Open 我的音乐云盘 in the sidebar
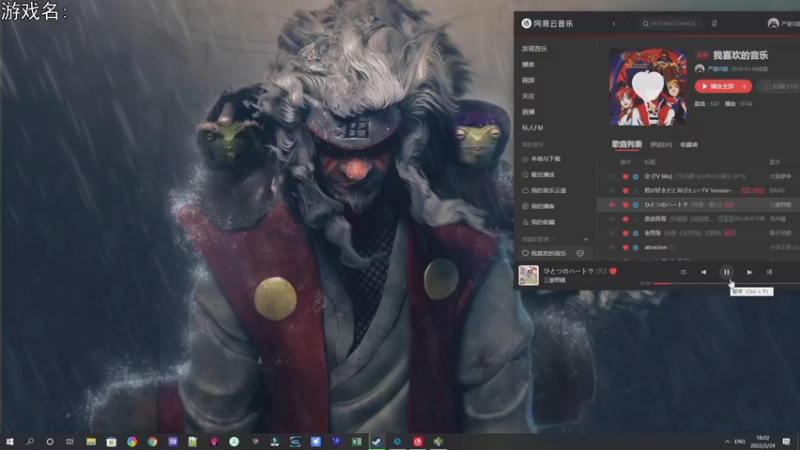800x450 pixels. click(x=544, y=190)
